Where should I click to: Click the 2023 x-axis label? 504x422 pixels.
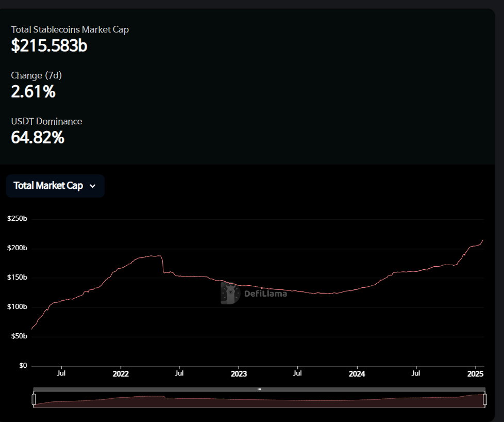tap(239, 374)
